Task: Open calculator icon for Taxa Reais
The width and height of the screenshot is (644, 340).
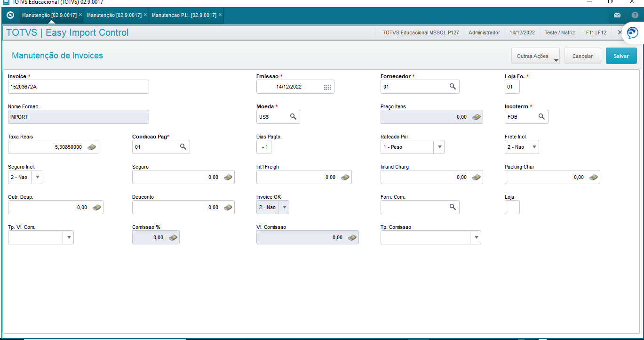Action: click(92, 147)
